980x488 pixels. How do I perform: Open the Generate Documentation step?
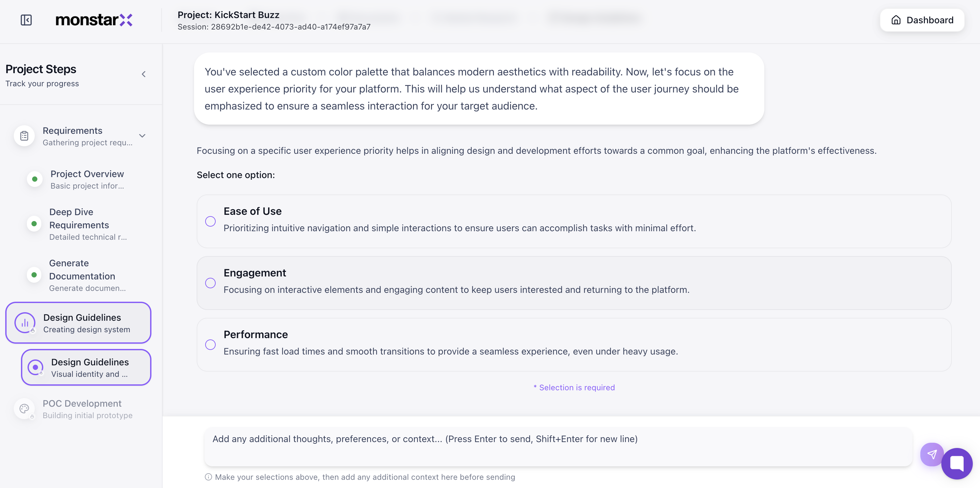(x=82, y=275)
